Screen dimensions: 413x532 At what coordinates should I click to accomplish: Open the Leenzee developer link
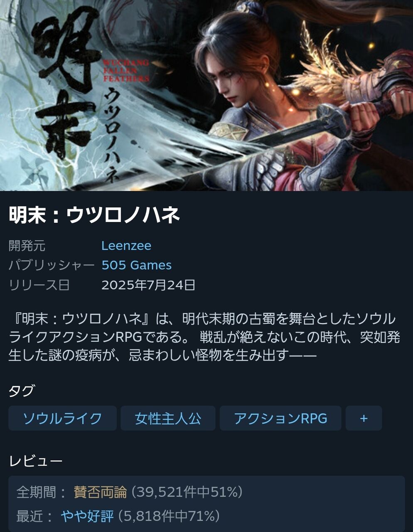126,246
